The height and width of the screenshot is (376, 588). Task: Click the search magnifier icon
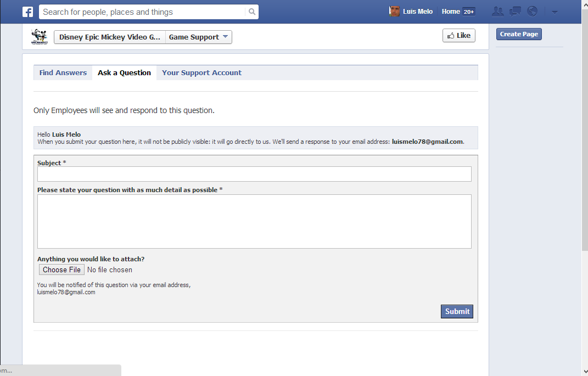tap(251, 12)
